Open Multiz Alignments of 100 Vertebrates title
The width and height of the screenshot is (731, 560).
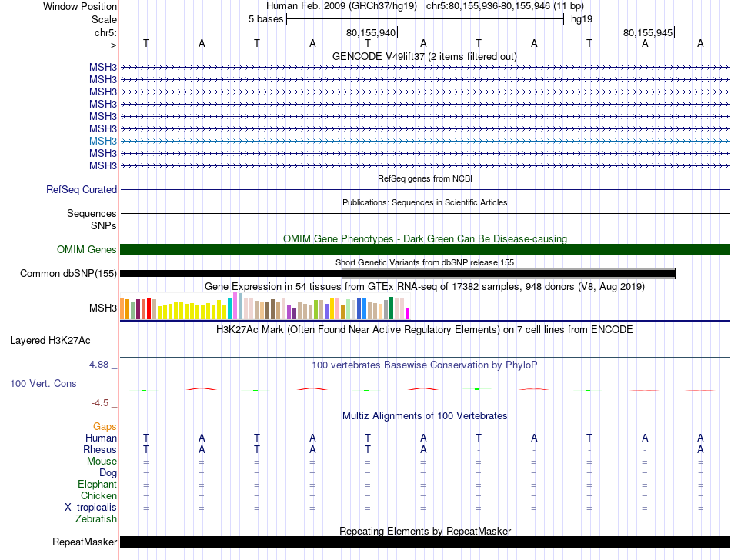pyautogui.click(x=425, y=415)
